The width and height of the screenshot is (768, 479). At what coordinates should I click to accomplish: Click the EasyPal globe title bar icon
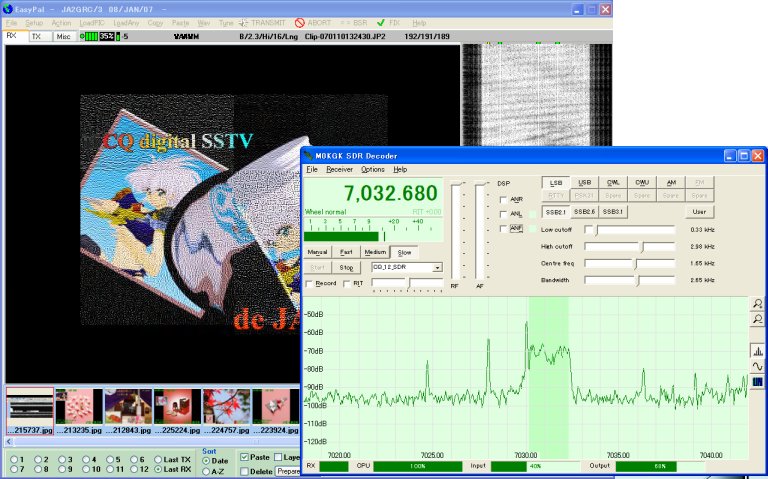point(7,9)
